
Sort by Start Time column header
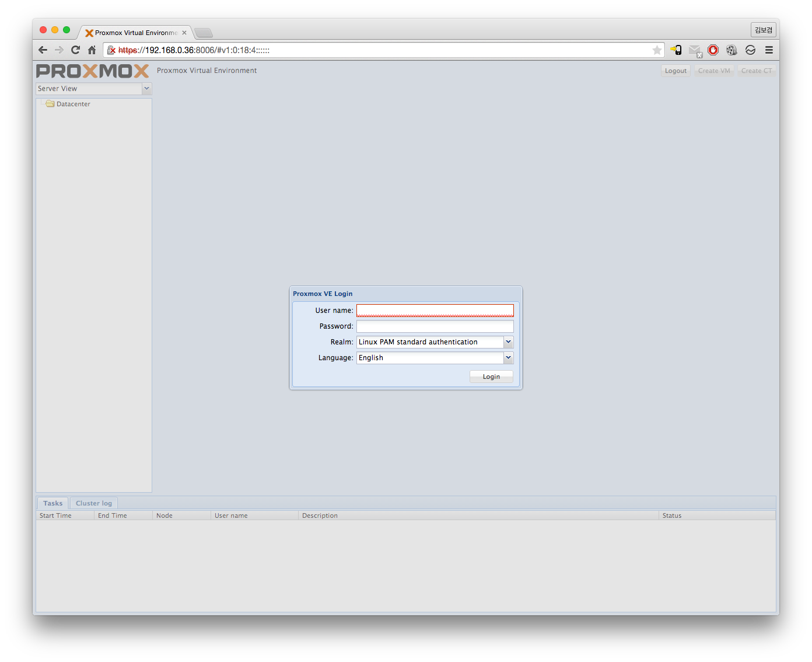point(65,515)
